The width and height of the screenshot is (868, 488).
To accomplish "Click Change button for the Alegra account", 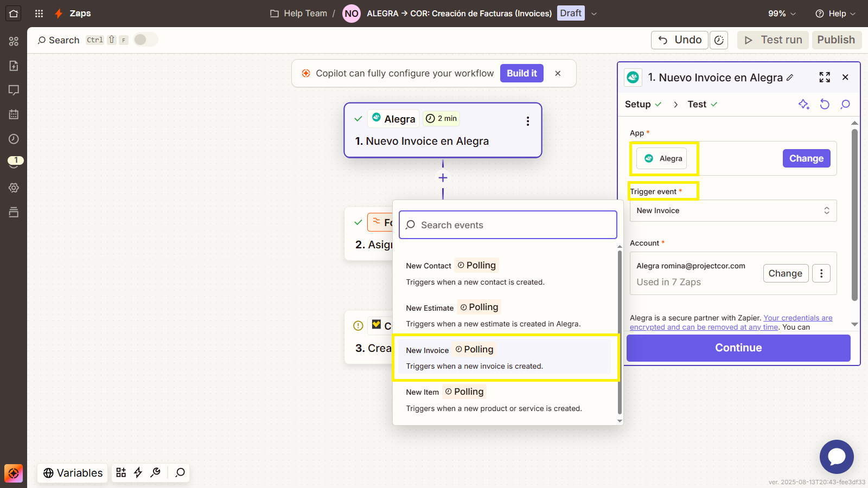I will pyautogui.click(x=786, y=273).
